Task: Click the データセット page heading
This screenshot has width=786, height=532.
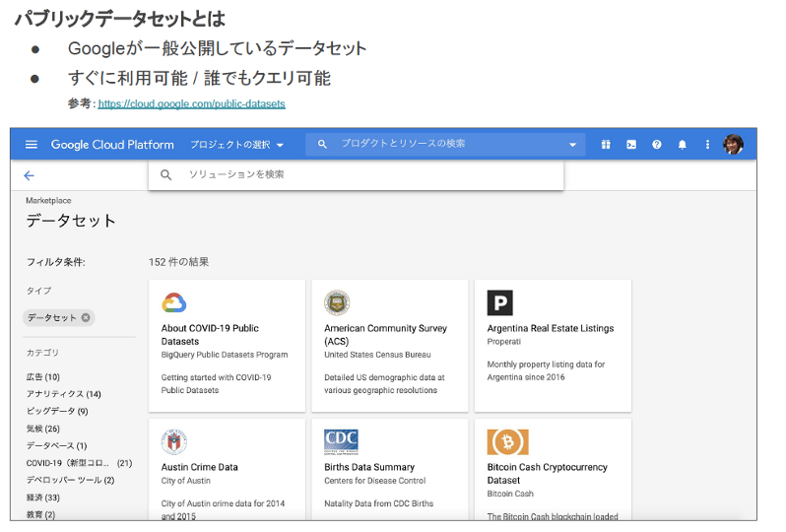Action: pyautogui.click(x=71, y=221)
